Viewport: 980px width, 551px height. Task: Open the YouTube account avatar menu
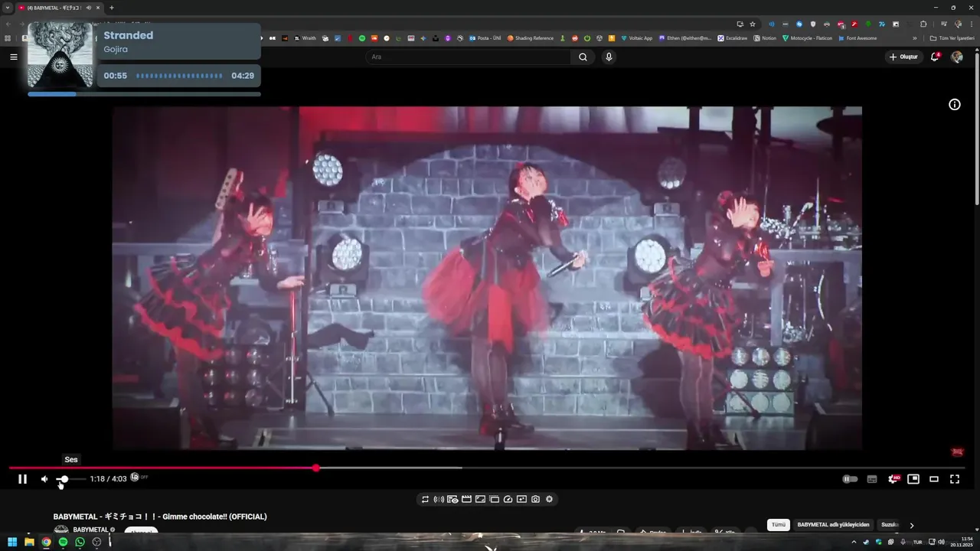[957, 57]
